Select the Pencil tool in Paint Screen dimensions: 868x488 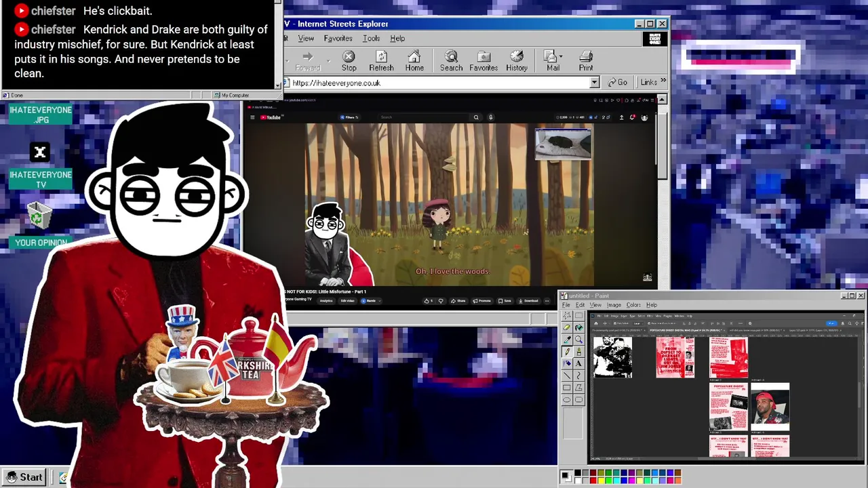pos(567,351)
